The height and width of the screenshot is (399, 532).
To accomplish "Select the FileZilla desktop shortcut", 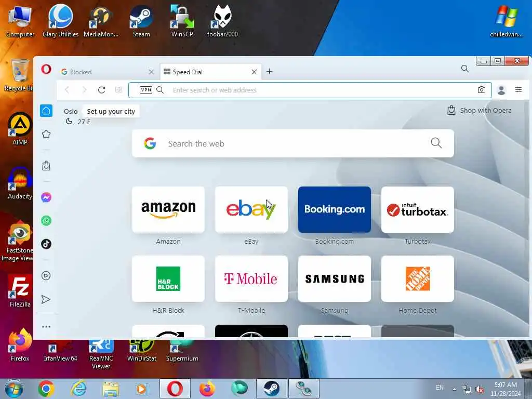I will 20,291.
